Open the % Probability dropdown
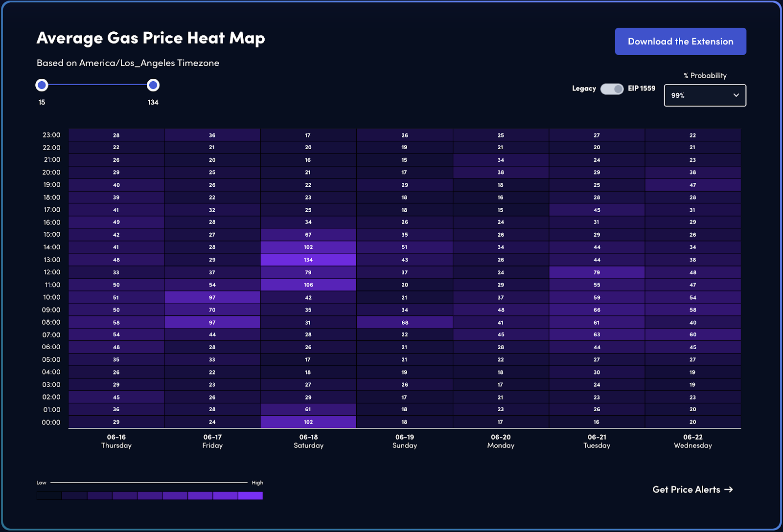The width and height of the screenshot is (783, 532). point(705,95)
